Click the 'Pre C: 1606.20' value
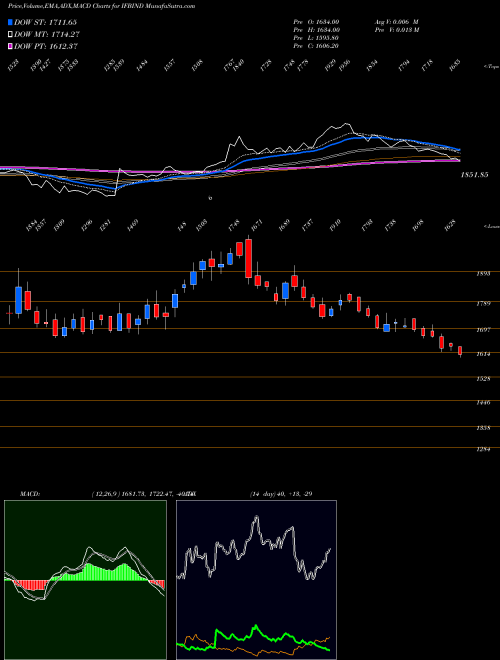Screen dimensions: 500x660 [x=316, y=46]
